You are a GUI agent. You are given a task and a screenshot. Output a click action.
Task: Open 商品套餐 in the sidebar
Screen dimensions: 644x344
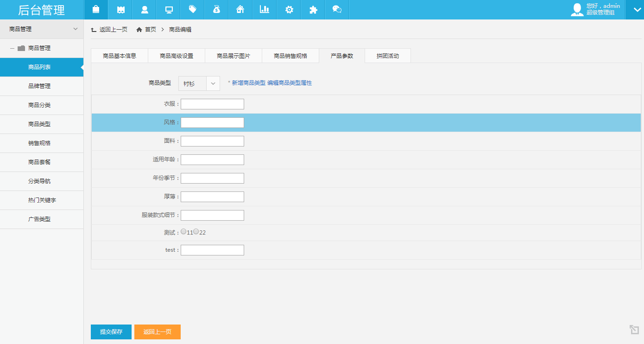click(x=42, y=162)
